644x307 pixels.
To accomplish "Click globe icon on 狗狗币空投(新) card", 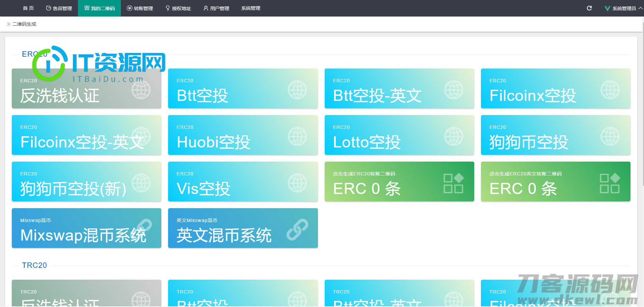I will click(x=141, y=183).
